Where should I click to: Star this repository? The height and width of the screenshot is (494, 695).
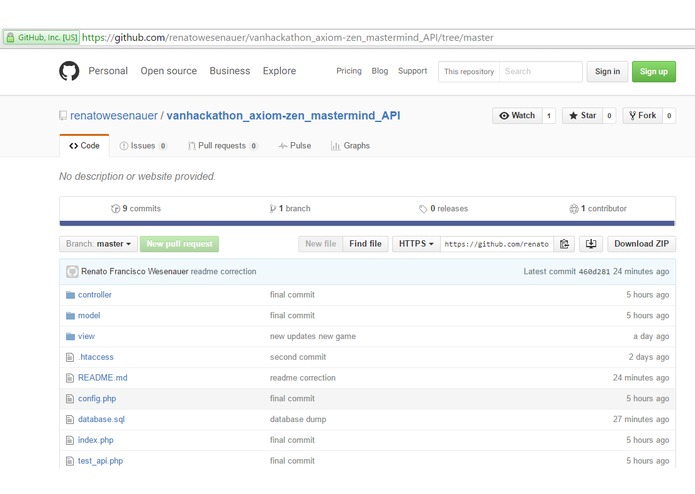(x=582, y=116)
